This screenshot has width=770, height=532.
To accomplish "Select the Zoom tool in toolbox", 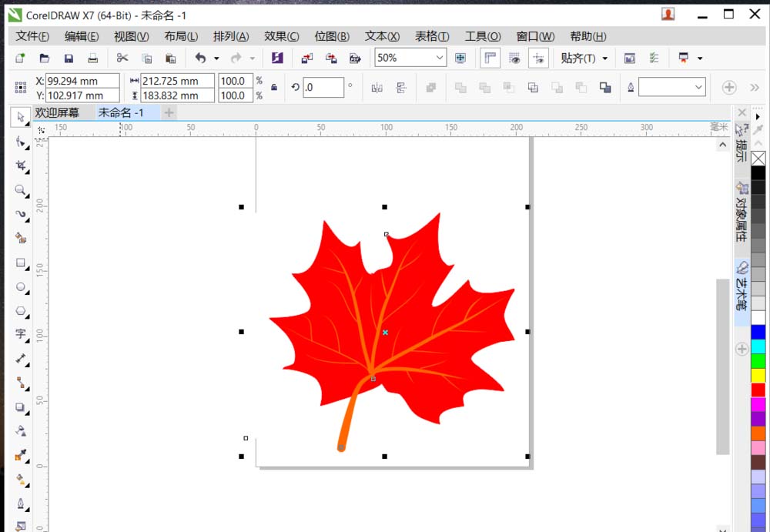I will (x=21, y=189).
